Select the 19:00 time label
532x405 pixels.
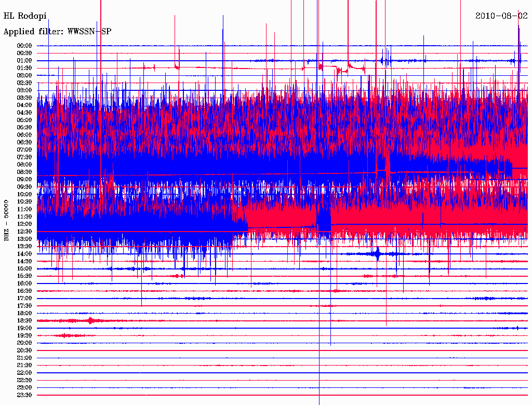click(x=24, y=328)
